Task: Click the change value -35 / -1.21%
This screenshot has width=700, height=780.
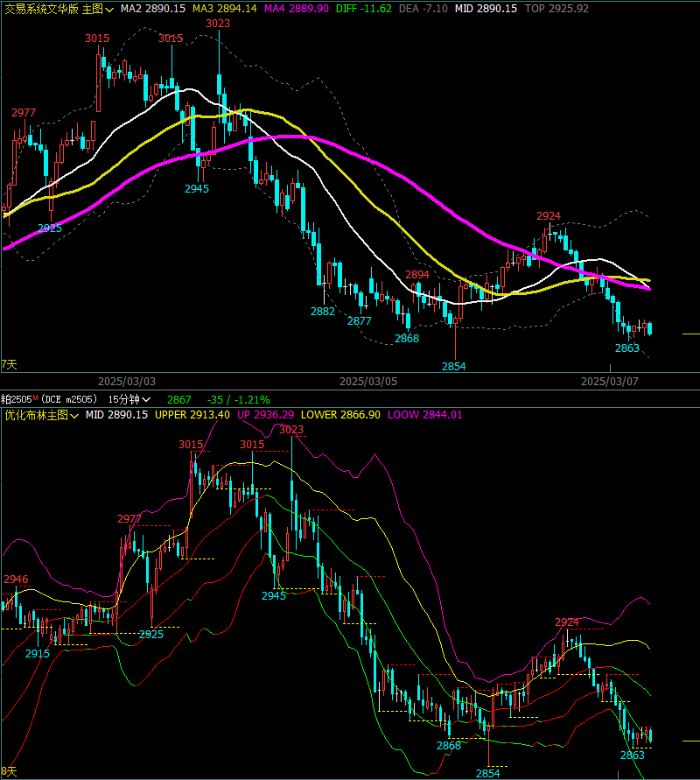Action: (x=239, y=400)
